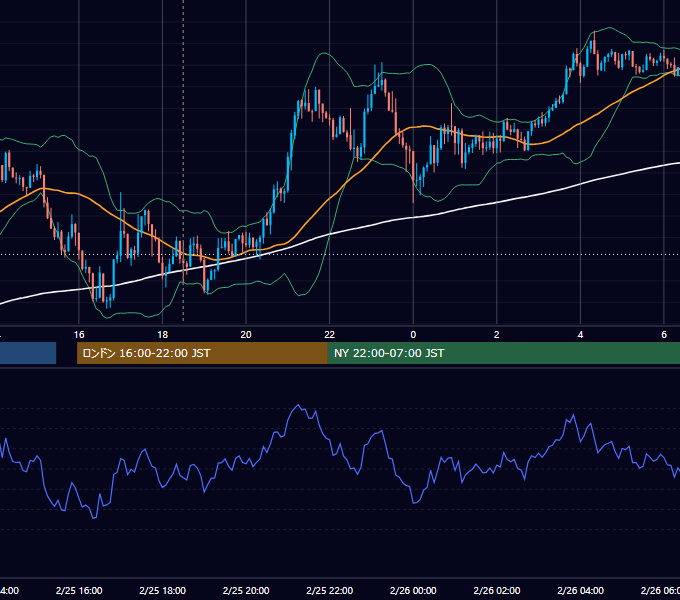Image resolution: width=680 pixels, height=600 pixels.
Task: Click the 2/26 00:00 date label
Action: (413, 590)
